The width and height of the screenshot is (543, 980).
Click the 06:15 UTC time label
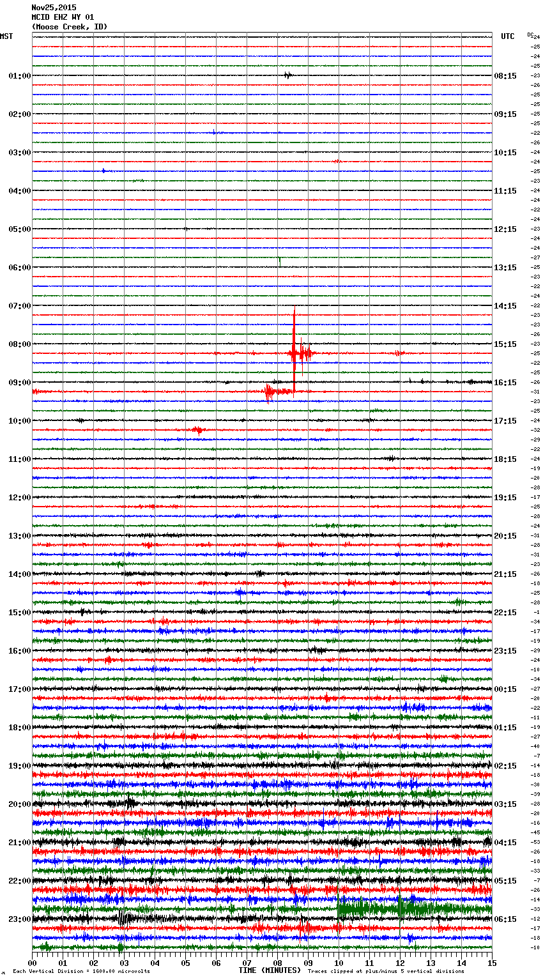point(505,919)
